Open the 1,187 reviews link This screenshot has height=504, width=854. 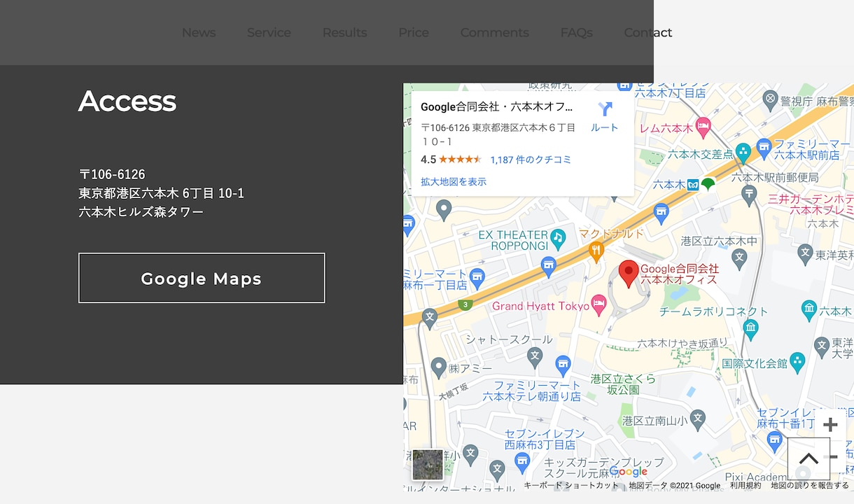pos(531,160)
